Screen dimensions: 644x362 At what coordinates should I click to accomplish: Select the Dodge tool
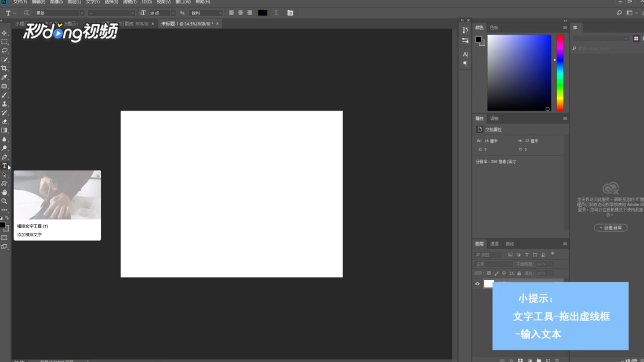click(4, 148)
